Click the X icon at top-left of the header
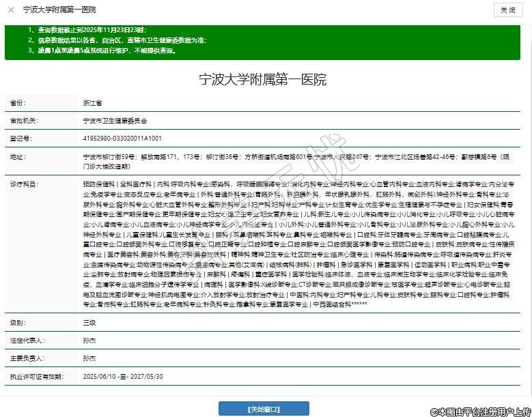 click(11, 10)
